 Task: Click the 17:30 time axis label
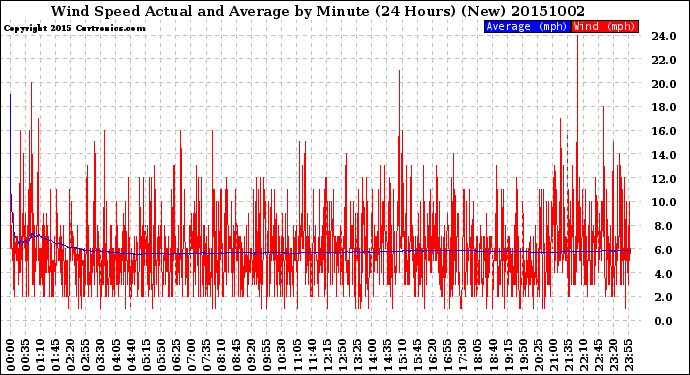tap(462, 355)
